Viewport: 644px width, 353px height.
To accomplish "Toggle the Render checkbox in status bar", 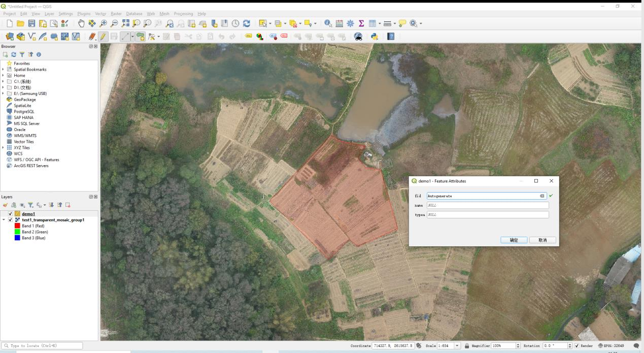I will (577, 346).
